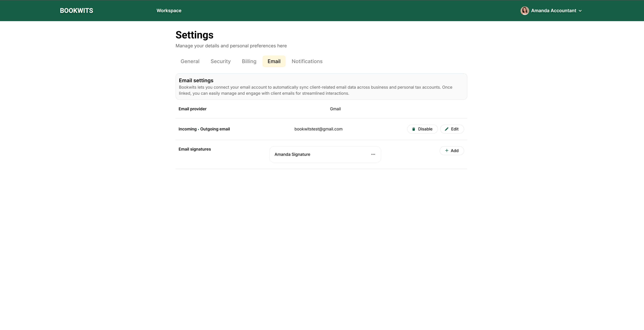Viewport: 644px width, 330px height.
Task: Expand the user account dropdown chevron
Action: 580,11
